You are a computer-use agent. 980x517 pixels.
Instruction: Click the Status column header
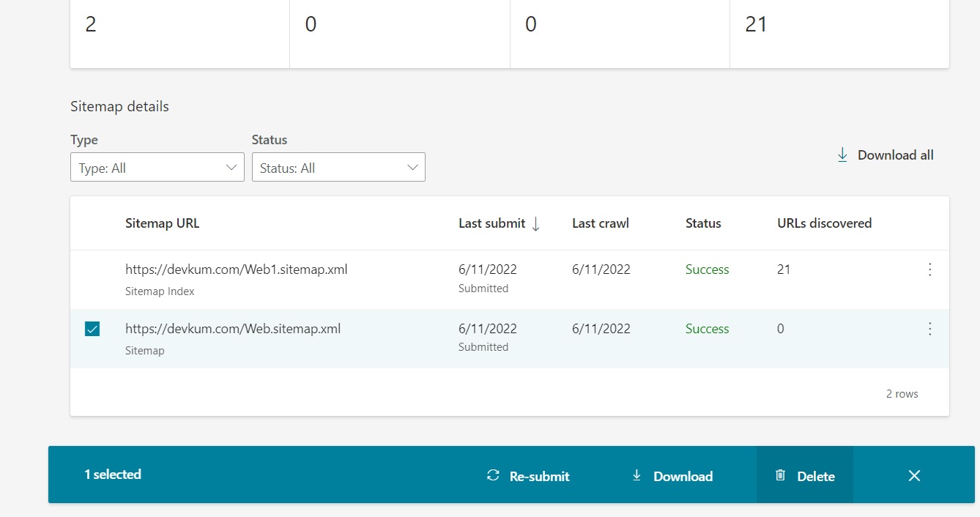click(703, 223)
